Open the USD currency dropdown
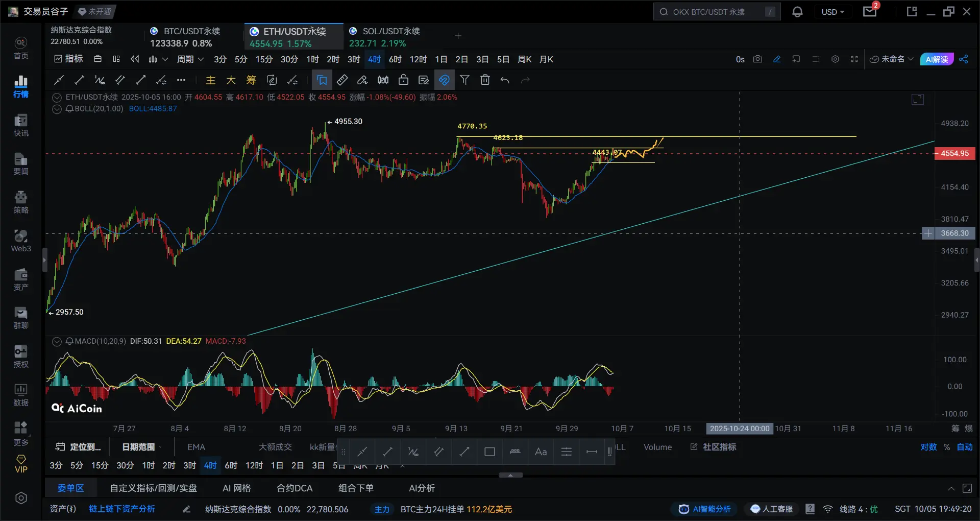 coord(832,12)
